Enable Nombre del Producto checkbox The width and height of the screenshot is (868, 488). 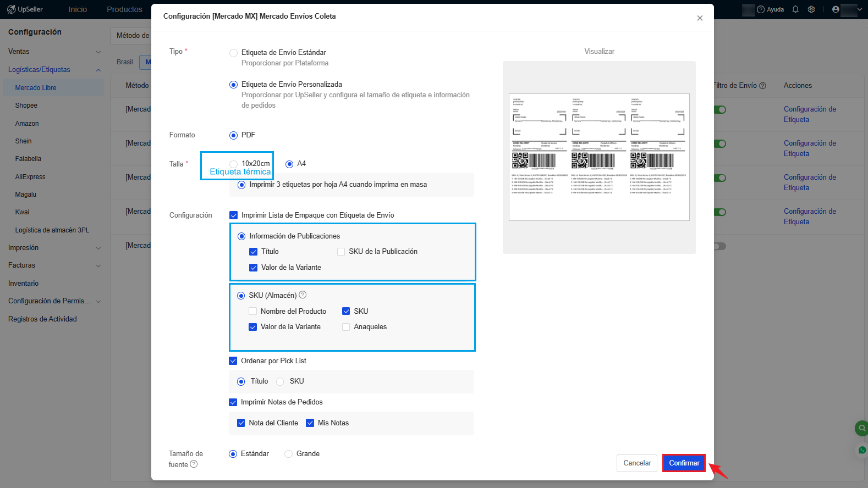click(253, 311)
